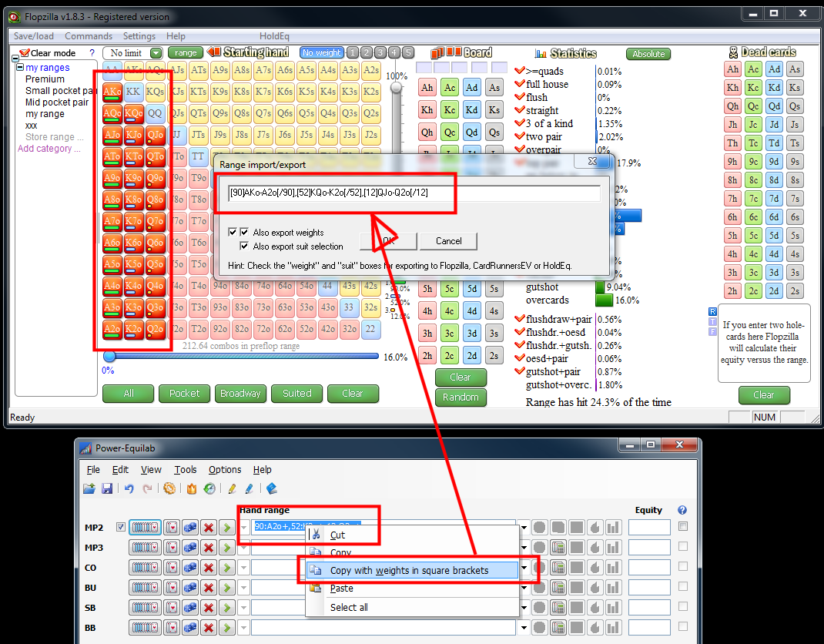Screen dimensions: 824x644
Task: Click the range text field in import/export dialog
Action: click(x=414, y=193)
